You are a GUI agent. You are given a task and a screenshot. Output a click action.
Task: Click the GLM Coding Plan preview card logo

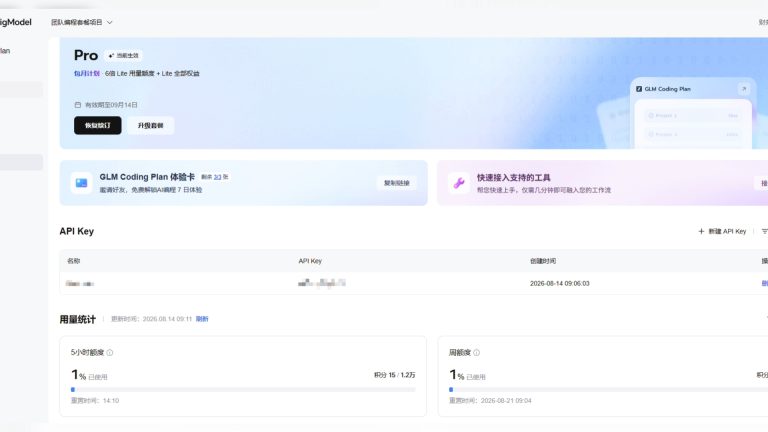[x=639, y=89]
